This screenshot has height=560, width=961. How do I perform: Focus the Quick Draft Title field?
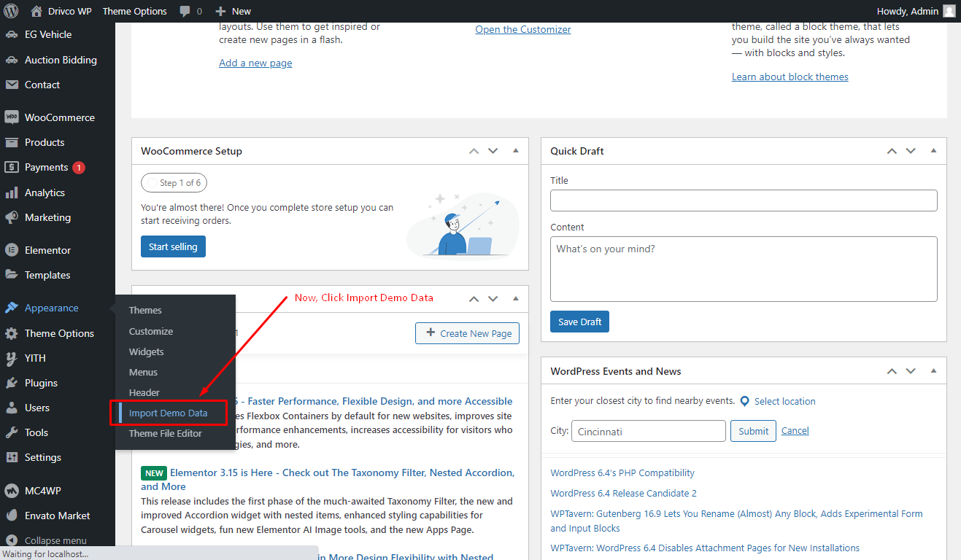[x=744, y=201]
